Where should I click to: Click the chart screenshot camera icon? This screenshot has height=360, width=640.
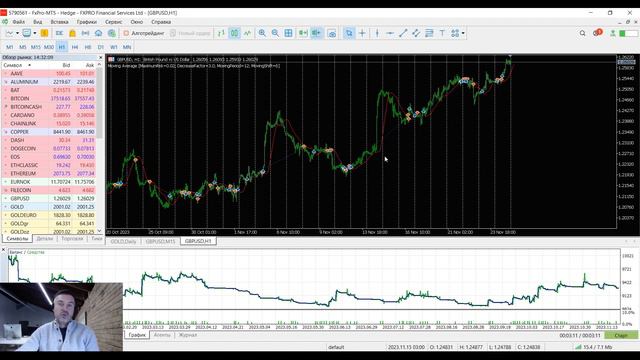tap(332, 33)
